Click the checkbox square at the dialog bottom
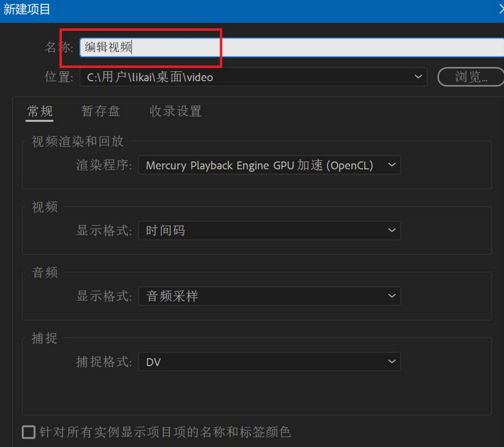The width and height of the screenshot is (504, 447). (x=27, y=431)
